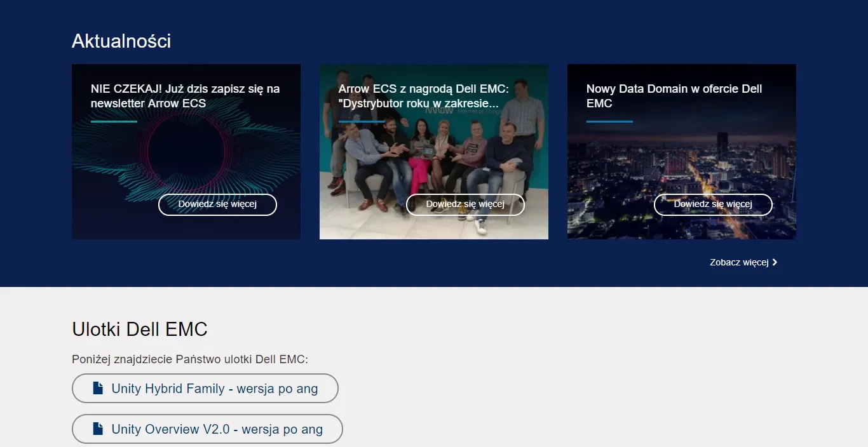The width and height of the screenshot is (868, 447).
Task: Open the 'Zobacz więcej' link
Action: coord(743,262)
